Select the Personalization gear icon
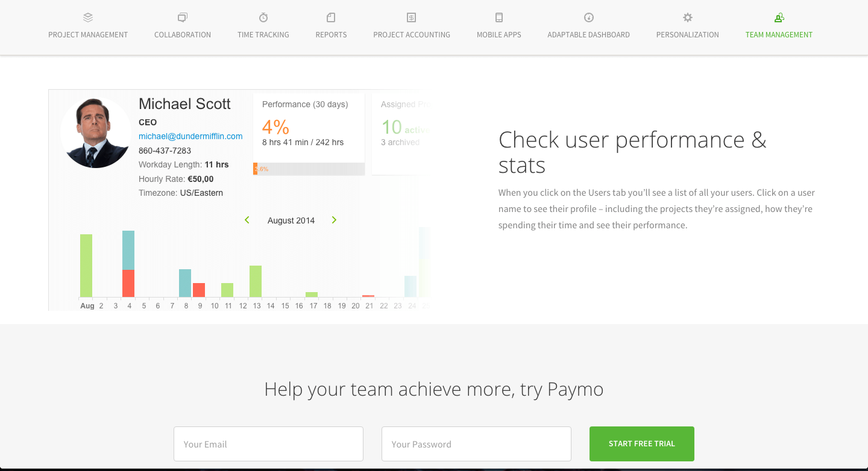This screenshot has height=471, width=868. (x=687, y=17)
